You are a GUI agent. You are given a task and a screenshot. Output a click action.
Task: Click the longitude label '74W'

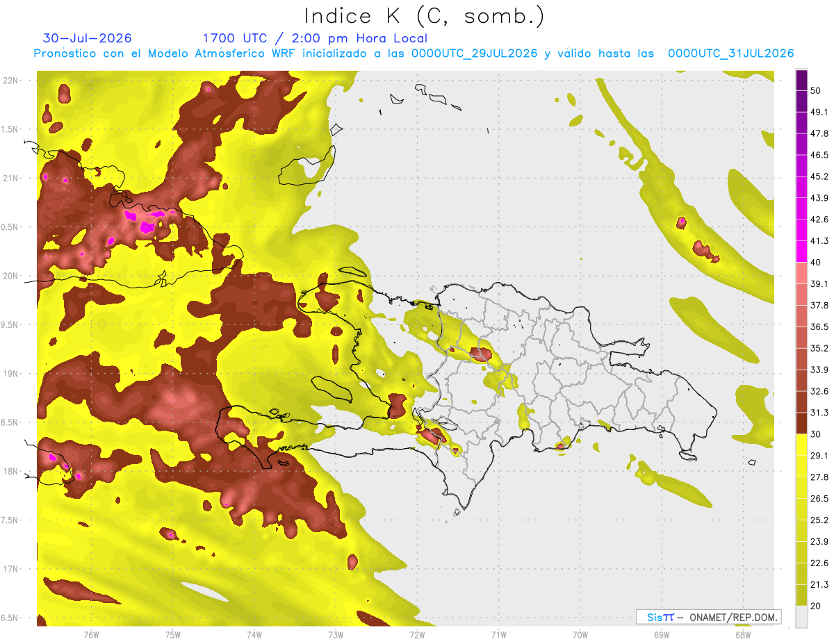click(x=254, y=634)
